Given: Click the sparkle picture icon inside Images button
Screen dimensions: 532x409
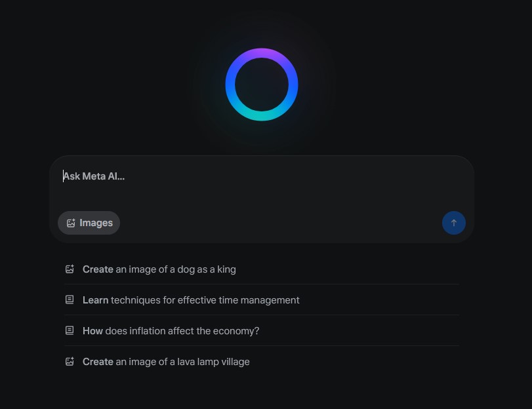Looking at the screenshot, I should pos(71,223).
